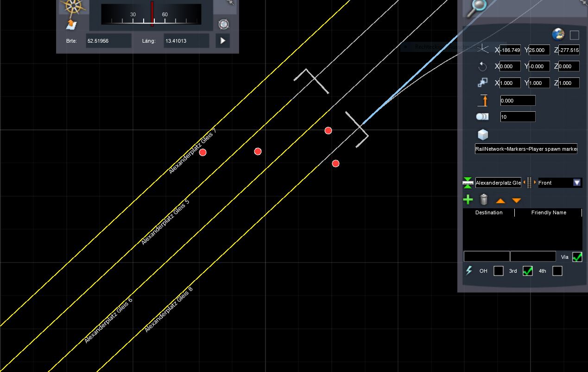The image size is (588, 372).
Task: Click the trash can delete icon
Action: pyautogui.click(x=484, y=199)
